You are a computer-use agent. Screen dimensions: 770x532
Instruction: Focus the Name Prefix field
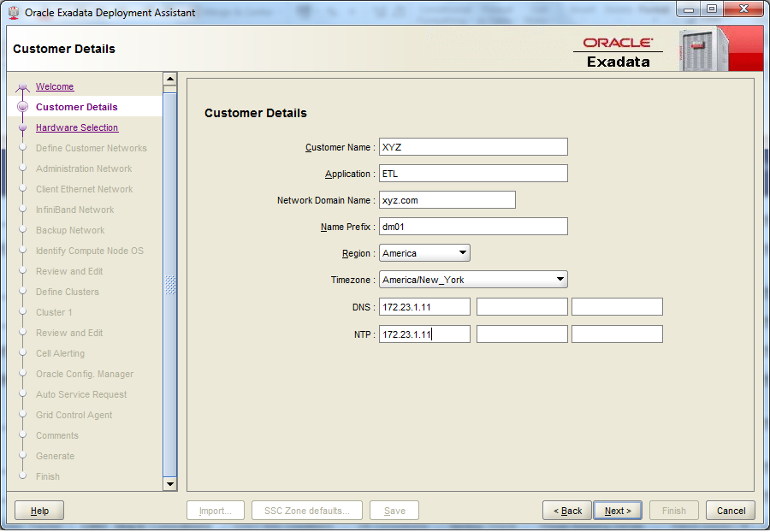point(473,227)
